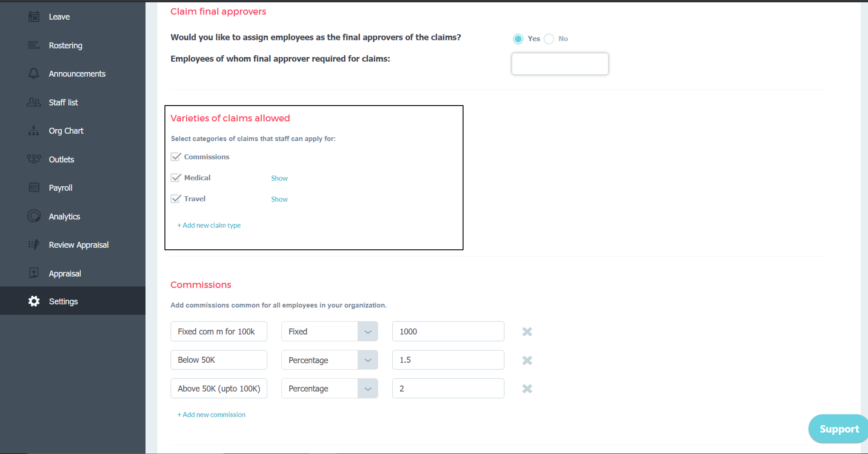The image size is (868, 454).
Task: Select No for final approvers
Action: 549,39
